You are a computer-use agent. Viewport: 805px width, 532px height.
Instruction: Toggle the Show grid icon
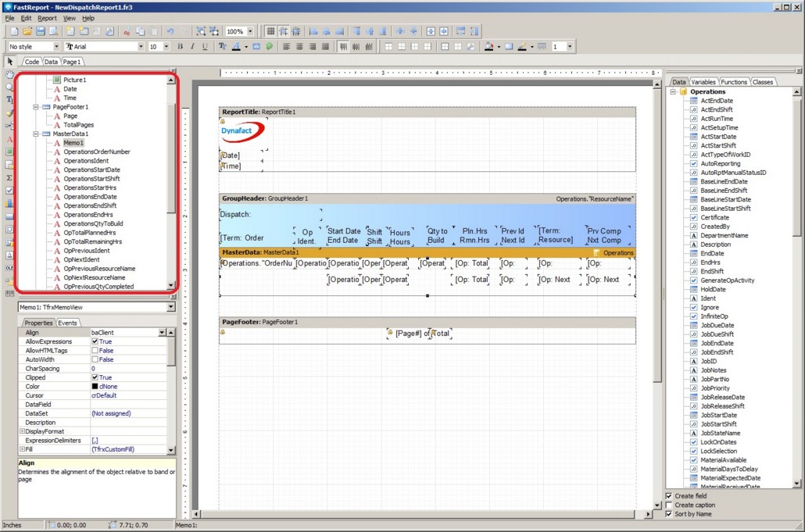270,31
